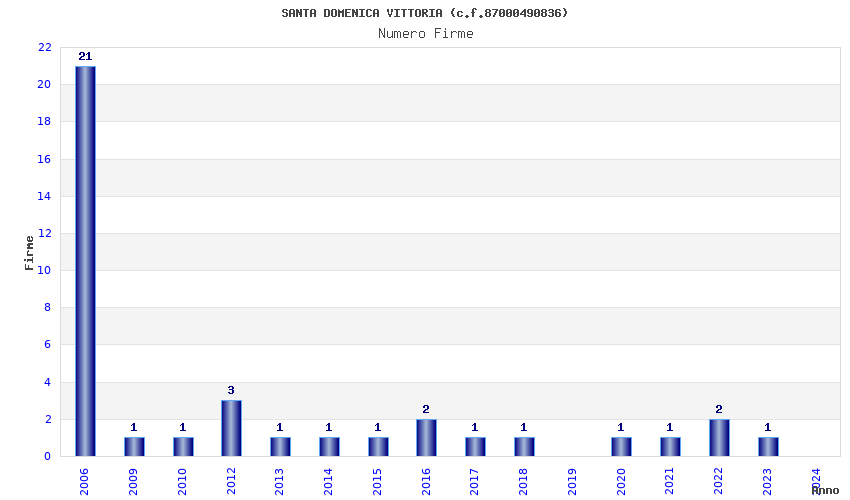Click the data label 1 above 2023

768,427
